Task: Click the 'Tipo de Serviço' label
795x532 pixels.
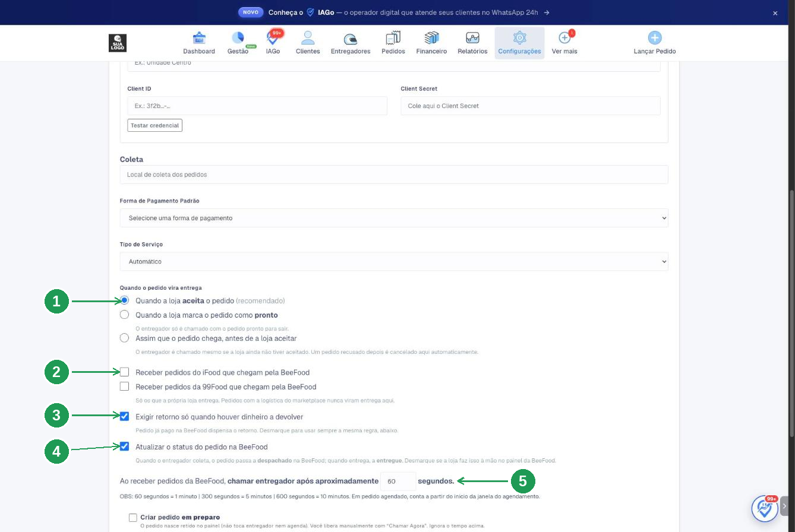Action: pyautogui.click(x=141, y=245)
